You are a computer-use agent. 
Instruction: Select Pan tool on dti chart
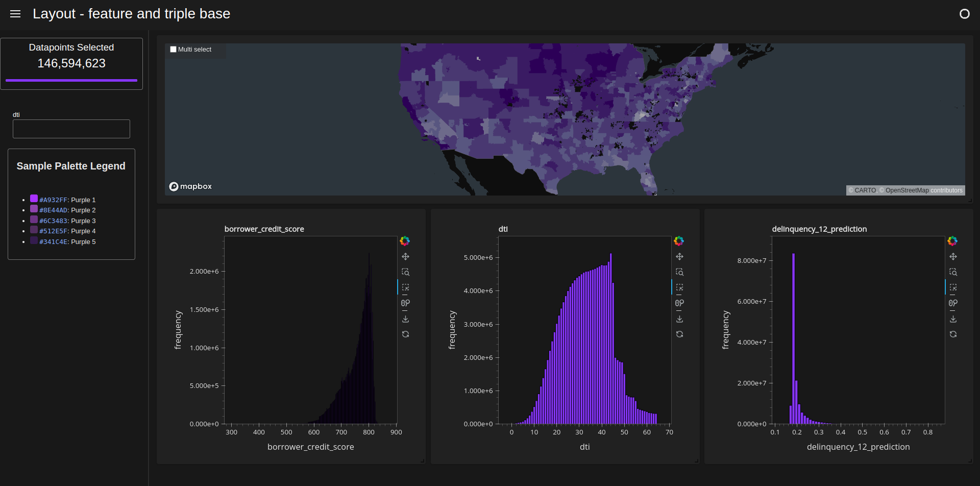pyautogui.click(x=679, y=257)
